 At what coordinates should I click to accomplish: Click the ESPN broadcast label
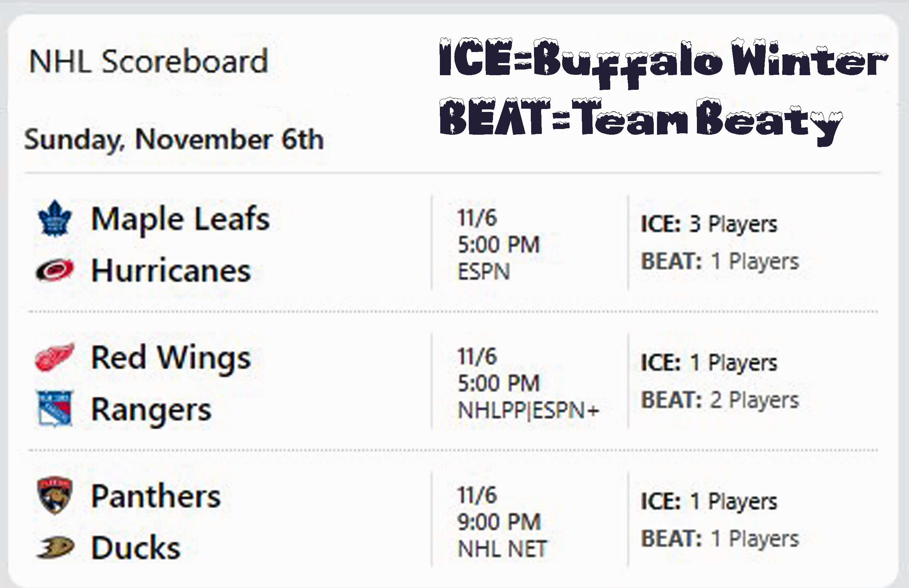pos(483,272)
